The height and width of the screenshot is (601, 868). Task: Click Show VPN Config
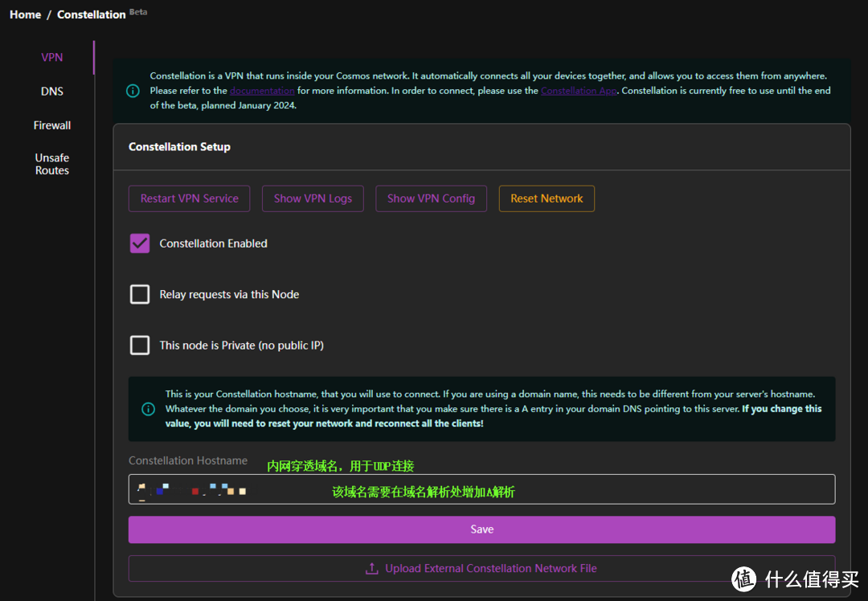pyautogui.click(x=431, y=198)
